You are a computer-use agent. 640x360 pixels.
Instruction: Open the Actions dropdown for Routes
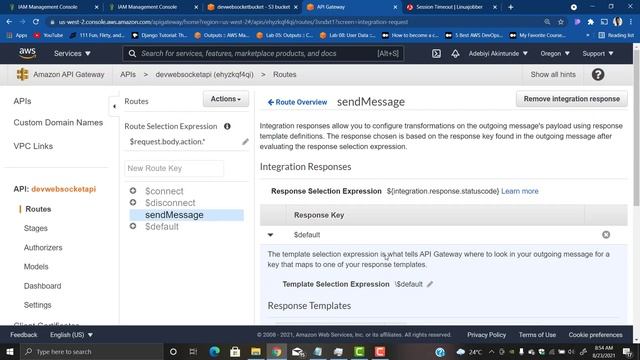[x=226, y=99]
